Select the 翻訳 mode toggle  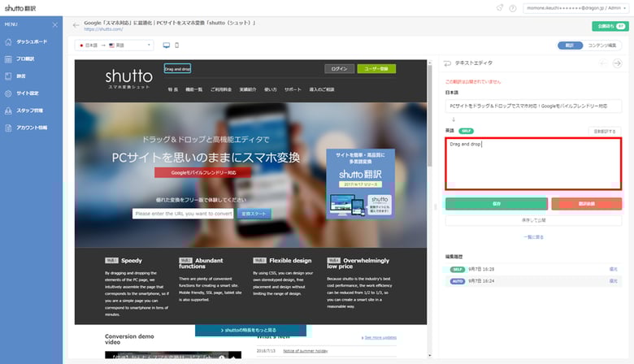click(x=570, y=45)
